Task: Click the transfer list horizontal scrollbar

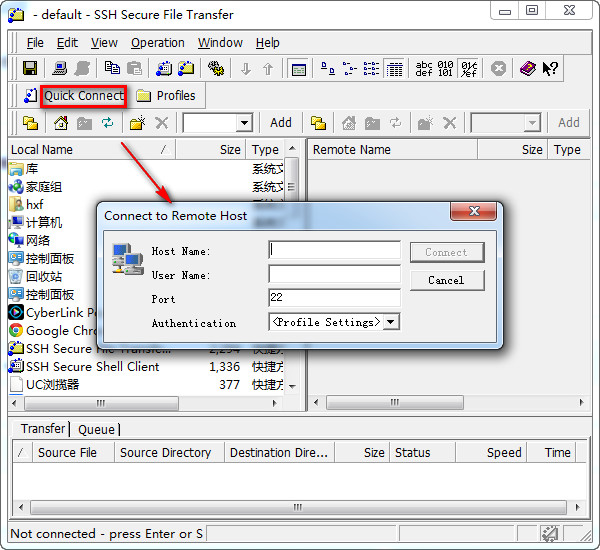Action: point(298,508)
